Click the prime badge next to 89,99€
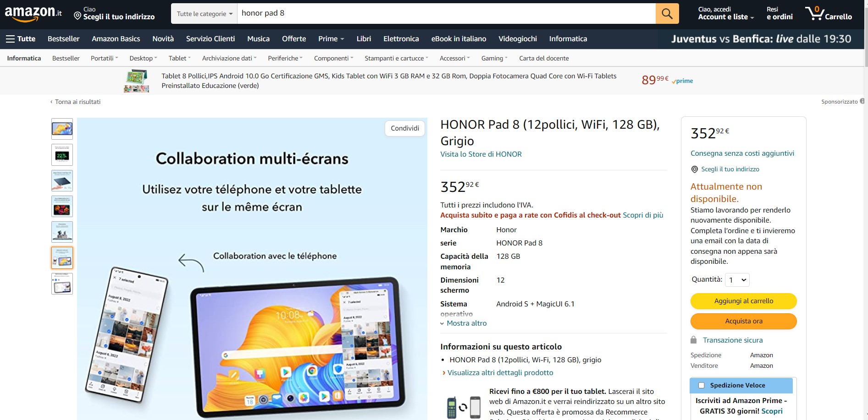The image size is (868, 420). coord(682,81)
